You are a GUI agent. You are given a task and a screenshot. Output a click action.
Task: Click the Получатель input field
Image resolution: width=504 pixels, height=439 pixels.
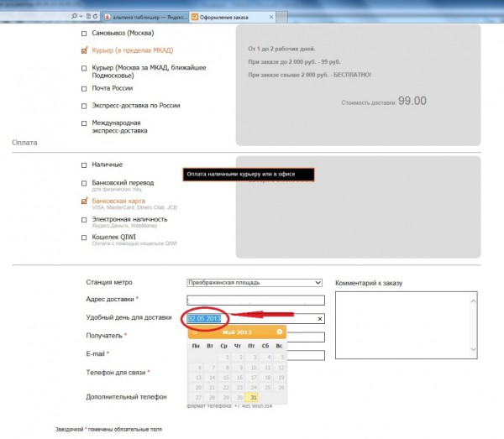pyautogui.click(x=306, y=337)
